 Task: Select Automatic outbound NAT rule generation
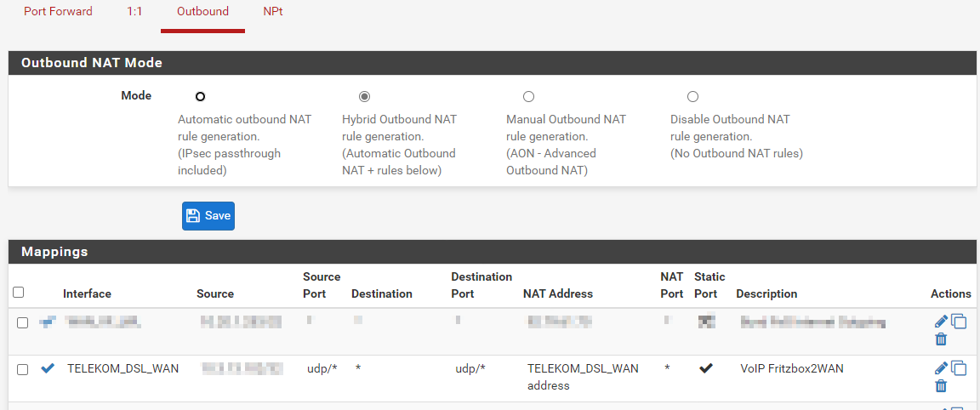[x=200, y=96]
